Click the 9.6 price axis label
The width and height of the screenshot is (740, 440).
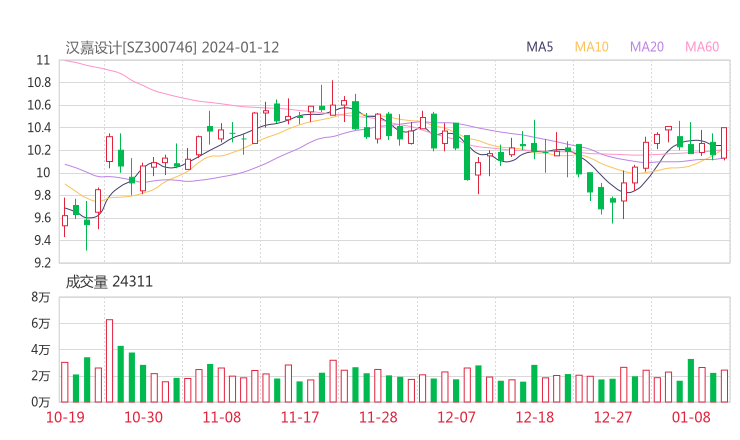[x=42, y=218]
